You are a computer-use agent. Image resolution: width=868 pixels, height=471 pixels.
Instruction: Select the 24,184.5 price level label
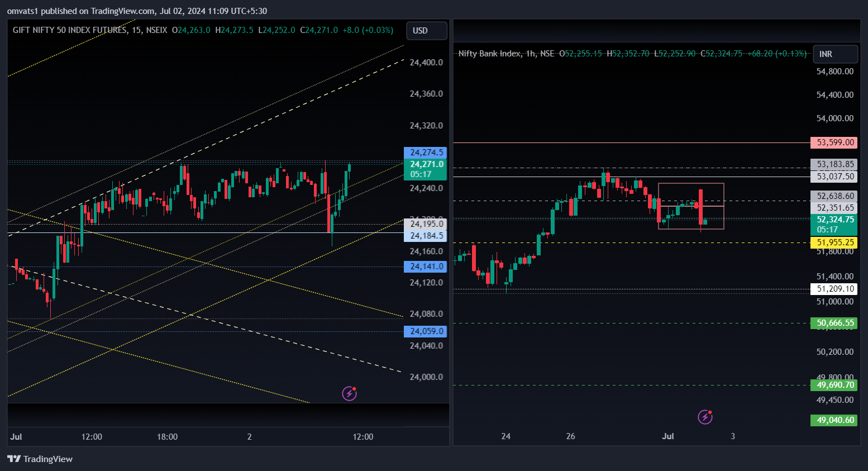pyautogui.click(x=425, y=236)
